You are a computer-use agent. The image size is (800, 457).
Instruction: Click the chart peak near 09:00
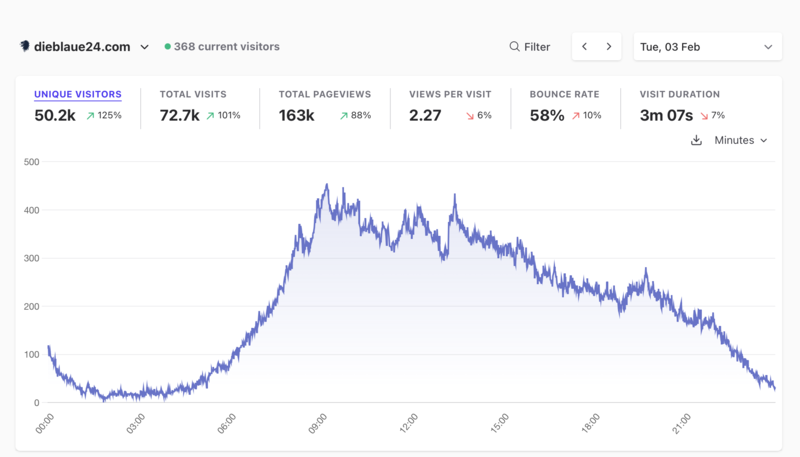click(x=327, y=186)
